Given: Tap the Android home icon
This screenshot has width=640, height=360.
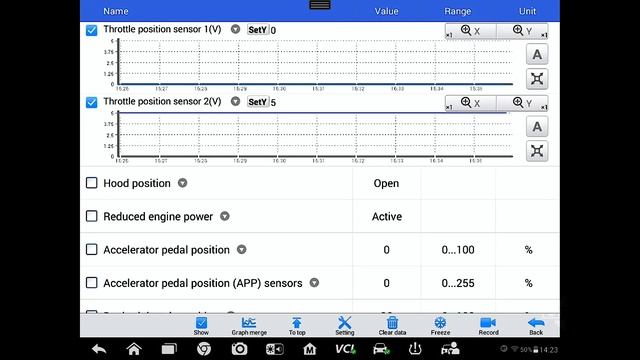Looking at the screenshot, I should (x=134, y=349).
